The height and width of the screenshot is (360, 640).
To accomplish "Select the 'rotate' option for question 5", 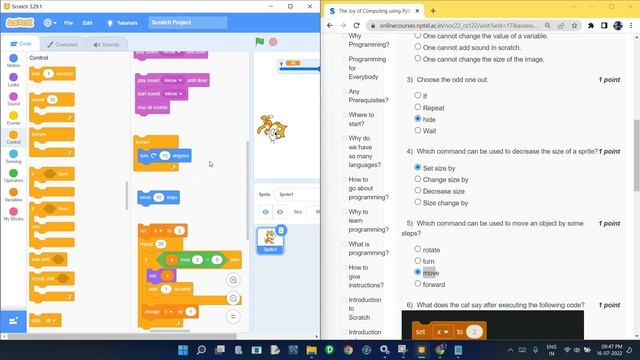I will (x=418, y=249).
